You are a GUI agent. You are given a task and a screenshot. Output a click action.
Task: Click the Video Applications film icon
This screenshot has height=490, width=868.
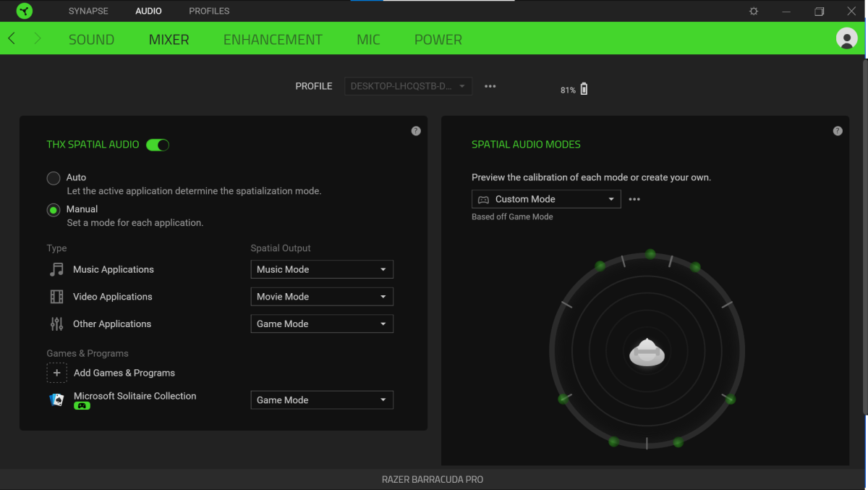coord(56,297)
